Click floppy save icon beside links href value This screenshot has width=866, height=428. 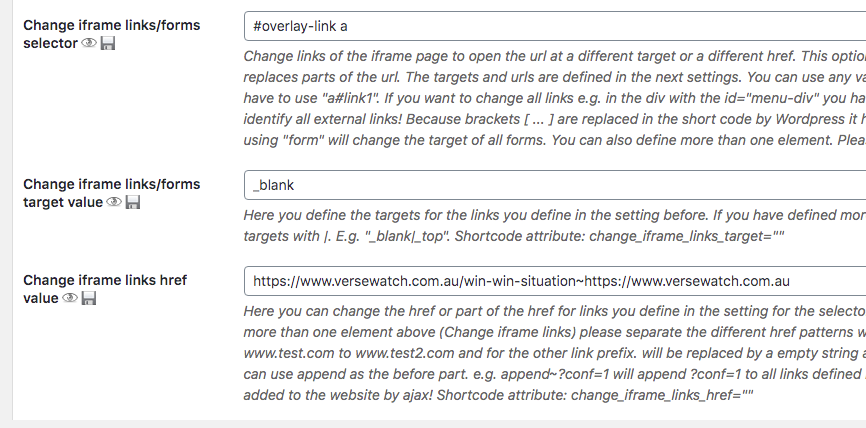[88, 298]
